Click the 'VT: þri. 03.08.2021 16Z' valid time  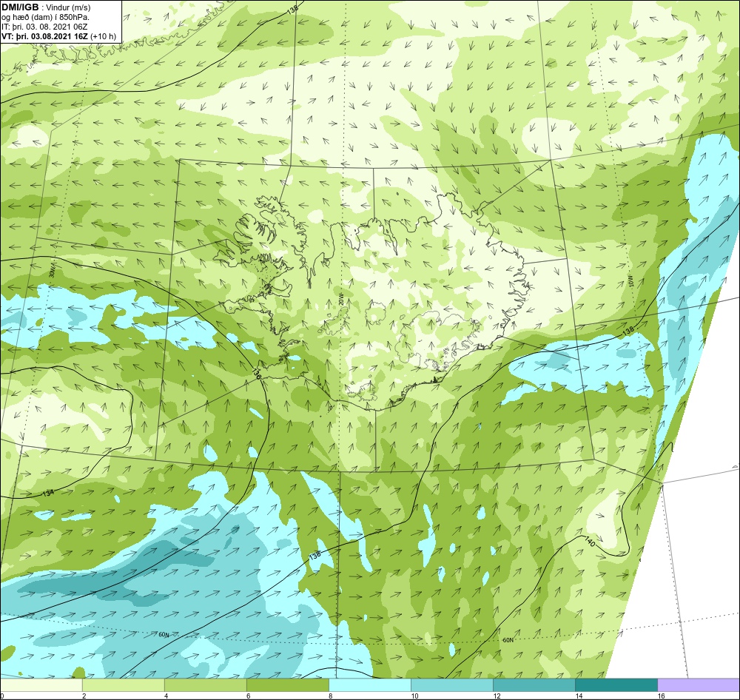[45, 36]
